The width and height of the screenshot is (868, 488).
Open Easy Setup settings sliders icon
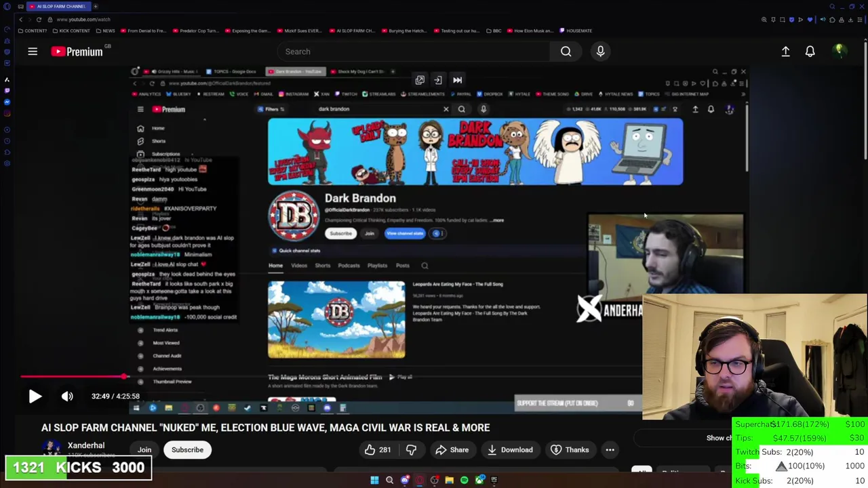point(860,20)
